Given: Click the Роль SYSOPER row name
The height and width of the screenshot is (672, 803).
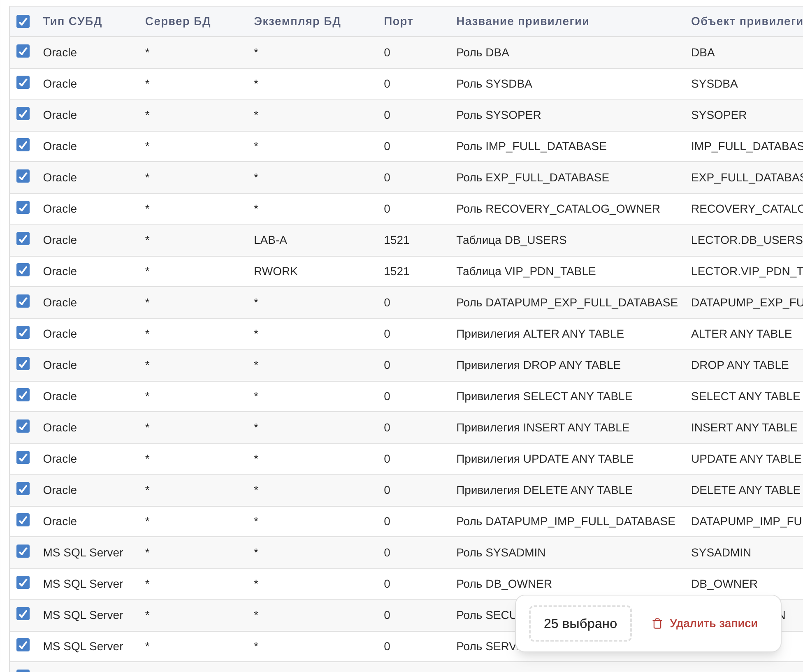Looking at the screenshot, I should pyautogui.click(x=498, y=115).
